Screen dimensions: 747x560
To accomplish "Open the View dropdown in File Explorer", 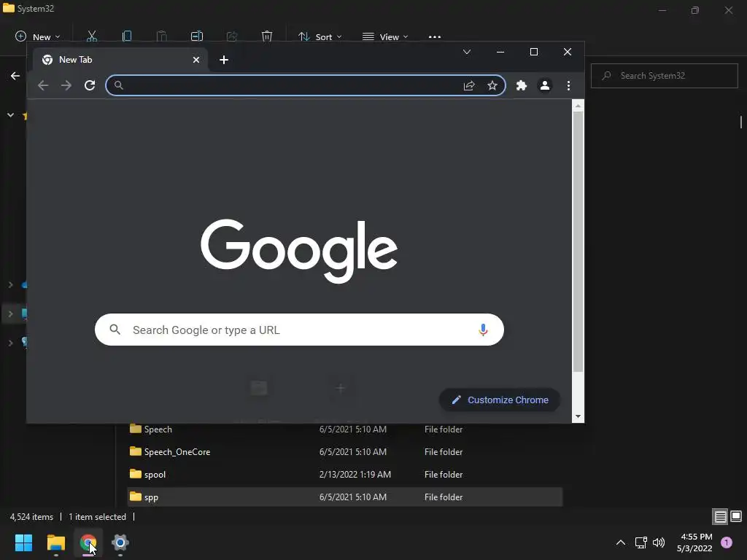I will 385,36.
